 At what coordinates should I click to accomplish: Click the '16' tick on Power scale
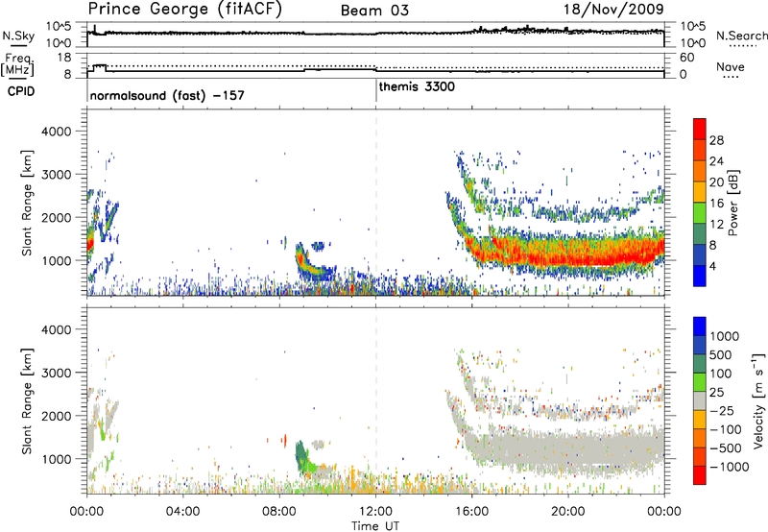click(716, 204)
